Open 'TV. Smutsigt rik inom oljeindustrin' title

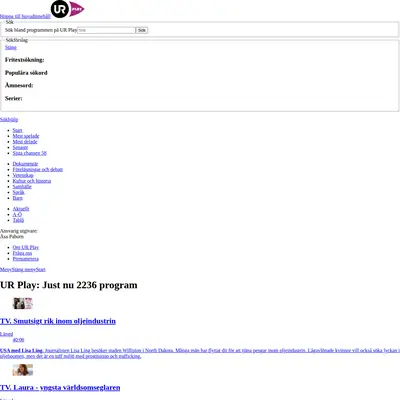58,321
